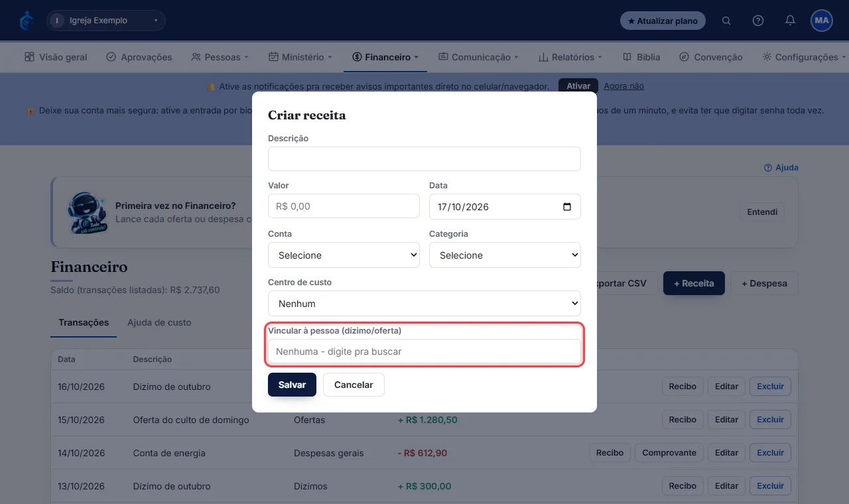Screen dimensions: 849x504
Task: Open Comprovante for Conta de energia
Action: coord(669,452)
